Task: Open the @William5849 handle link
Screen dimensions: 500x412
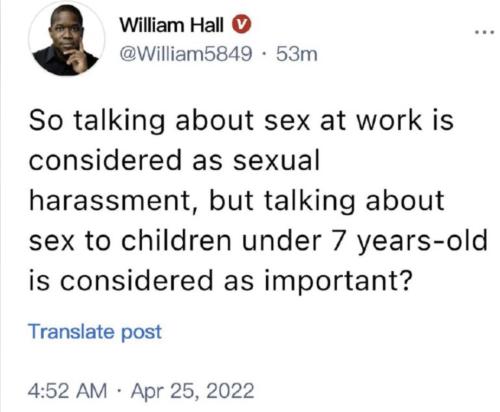Action: [x=185, y=54]
